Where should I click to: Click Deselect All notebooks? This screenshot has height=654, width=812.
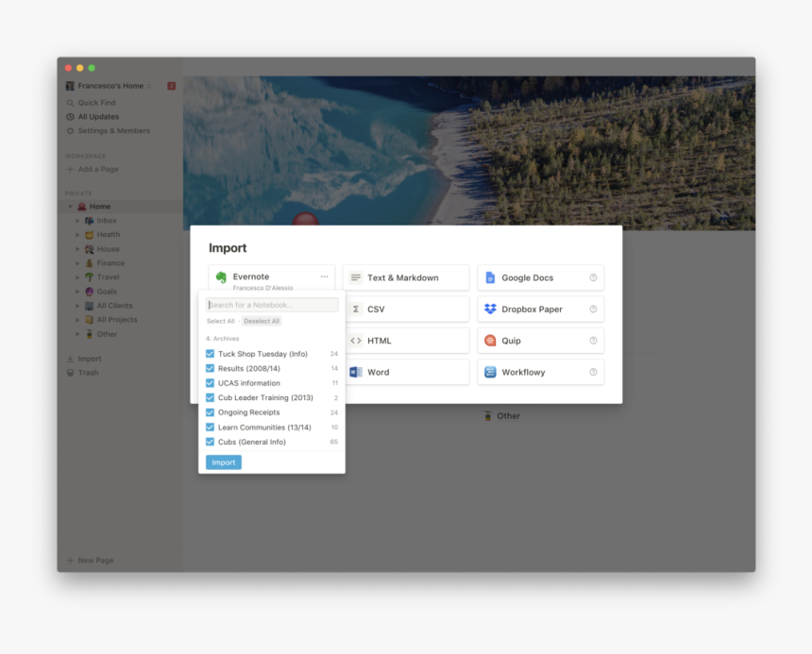coord(262,321)
